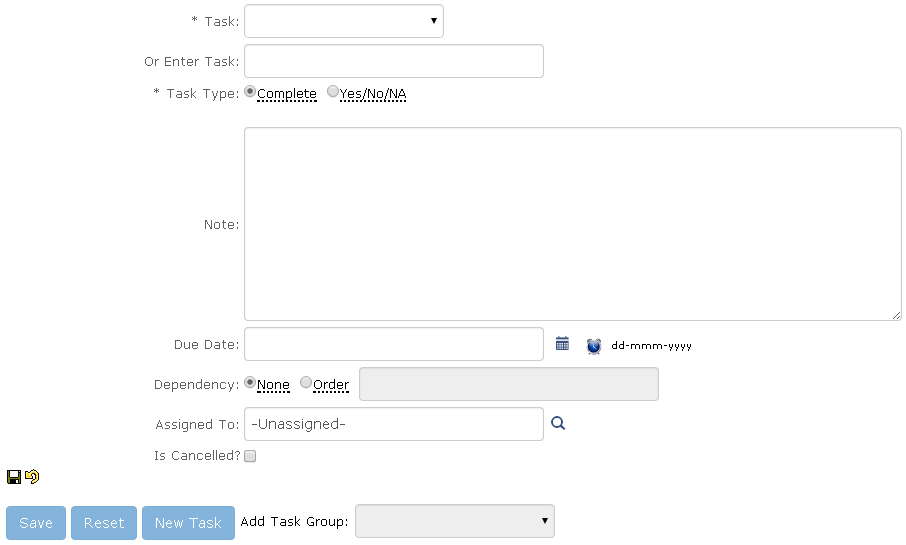The width and height of the screenshot is (906, 545).
Task: Click the Due Date input field
Action: click(393, 344)
